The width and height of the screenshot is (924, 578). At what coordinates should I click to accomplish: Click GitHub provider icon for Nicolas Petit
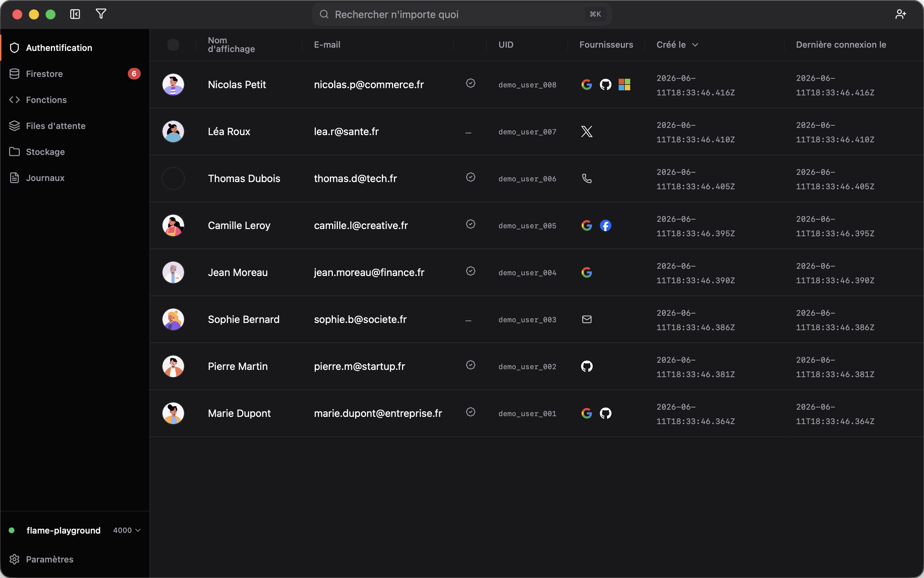point(606,85)
